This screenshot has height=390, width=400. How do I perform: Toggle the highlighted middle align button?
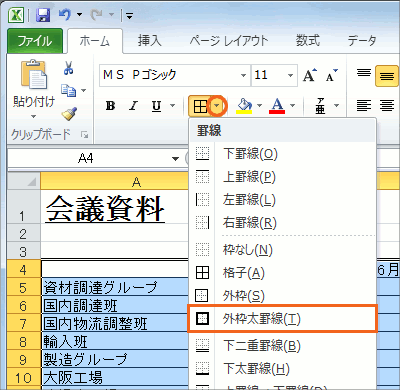[x=387, y=76]
